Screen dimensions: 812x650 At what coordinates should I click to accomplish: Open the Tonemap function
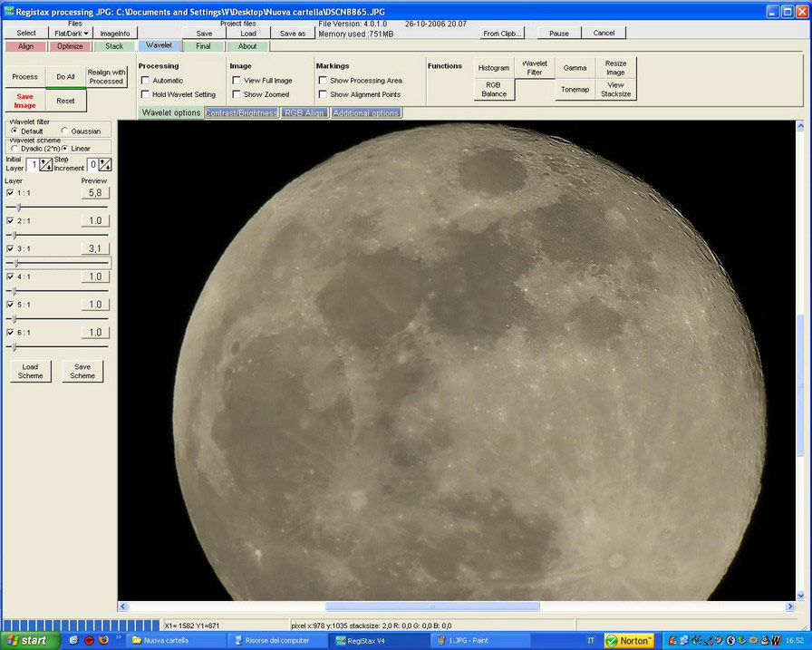click(x=575, y=89)
